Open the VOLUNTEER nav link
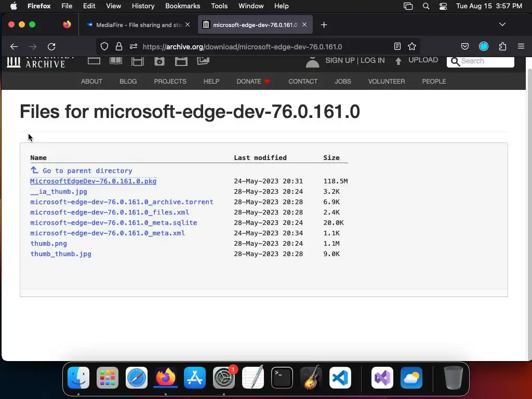This screenshot has width=532, height=399. (x=387, y=82)
